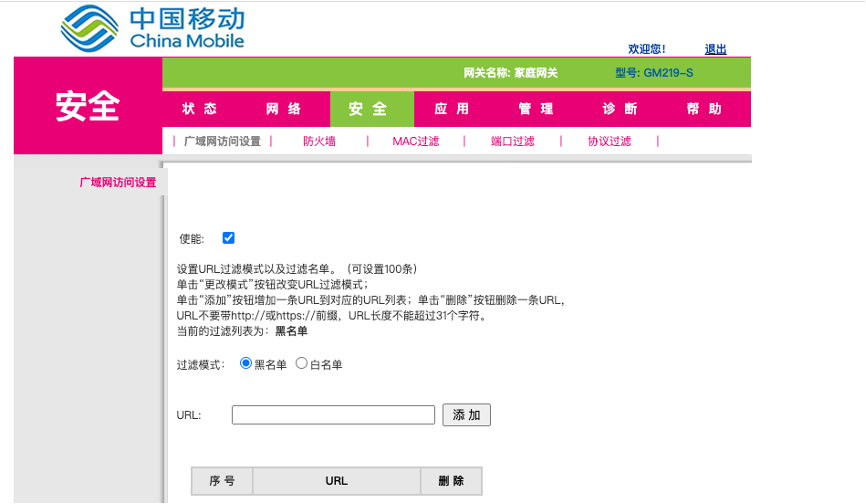Click the 网关名称: 家庭网关 text
Image resolution: width=866 pixels, height=504 pixels.
[x=511, y=73]
